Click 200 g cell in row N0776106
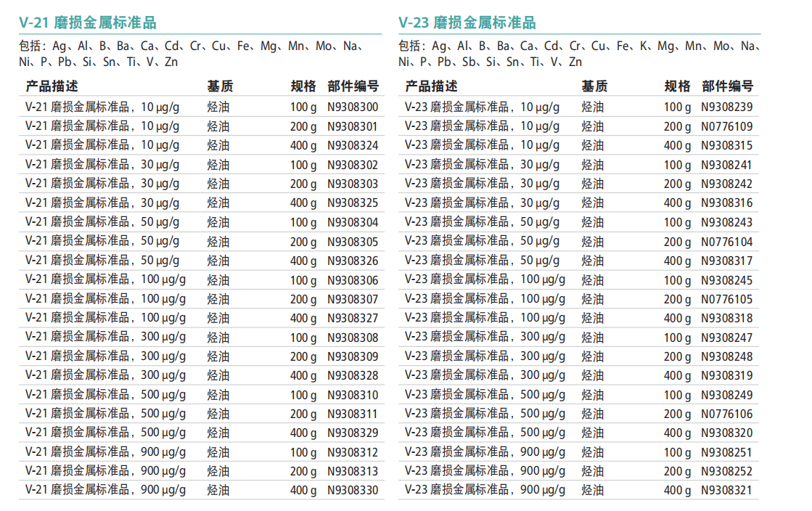Image resolution: width=812 pixels, height=511 pixels. 677,414
